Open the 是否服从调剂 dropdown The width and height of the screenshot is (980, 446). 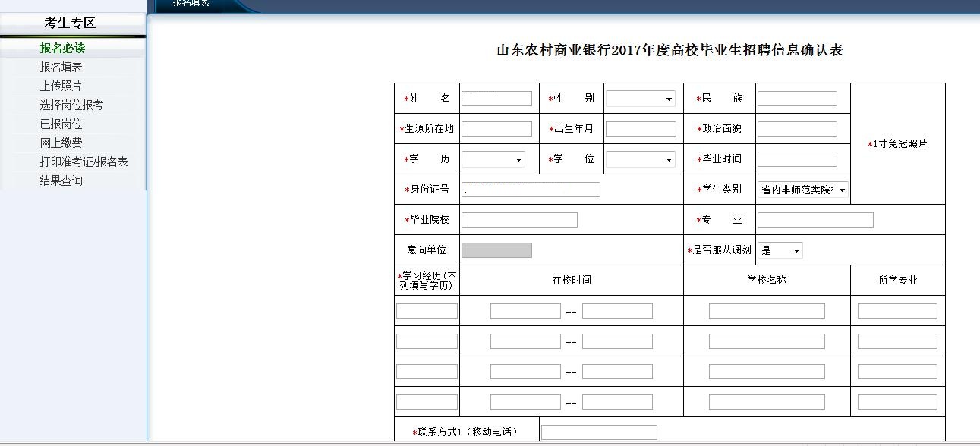(780, 250)
